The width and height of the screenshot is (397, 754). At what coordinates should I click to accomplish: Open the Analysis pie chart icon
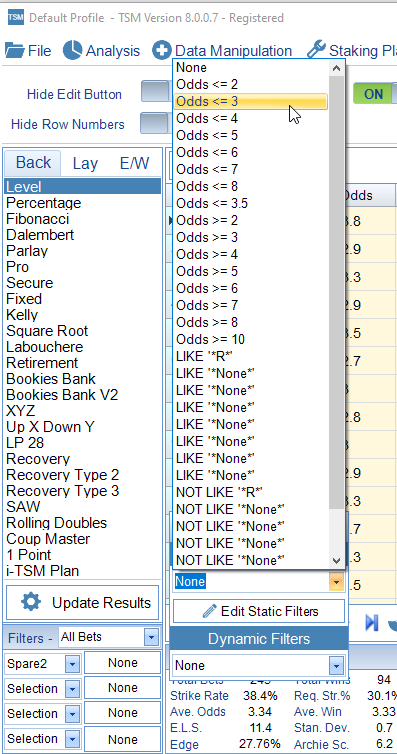point(73,50)
